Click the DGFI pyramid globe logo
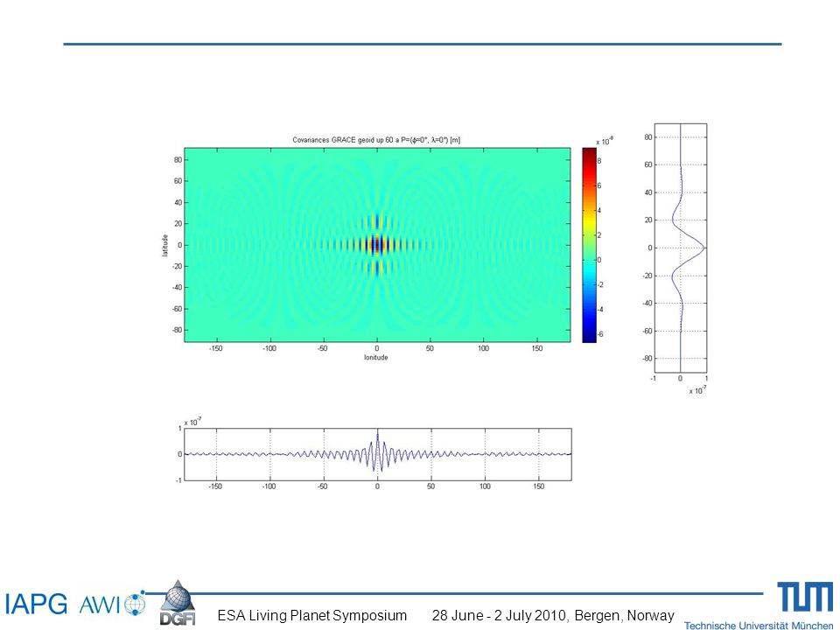840x630 pixels. pyautogui.click(x=178, y=603)
